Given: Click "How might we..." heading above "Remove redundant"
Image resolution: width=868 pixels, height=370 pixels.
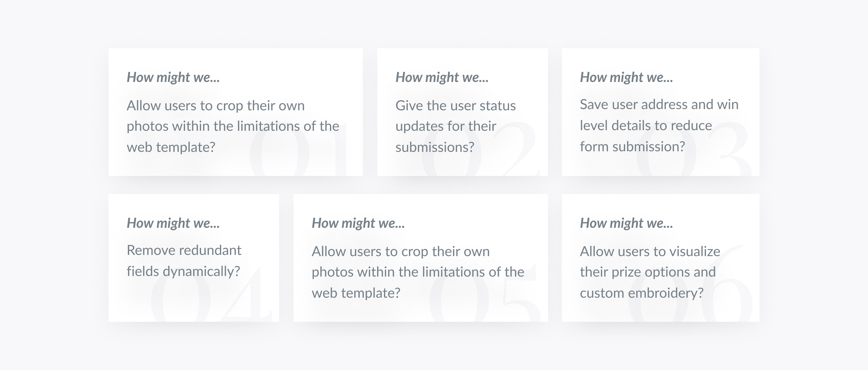Looking at the screenshot, I should pos(173,223).
